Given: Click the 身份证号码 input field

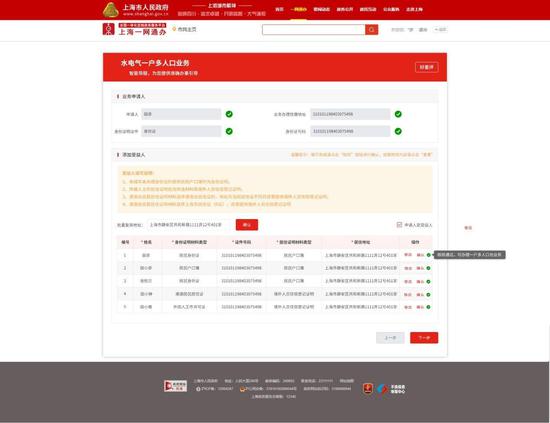Looking at the screenshot, I should [x=350, y=131].
